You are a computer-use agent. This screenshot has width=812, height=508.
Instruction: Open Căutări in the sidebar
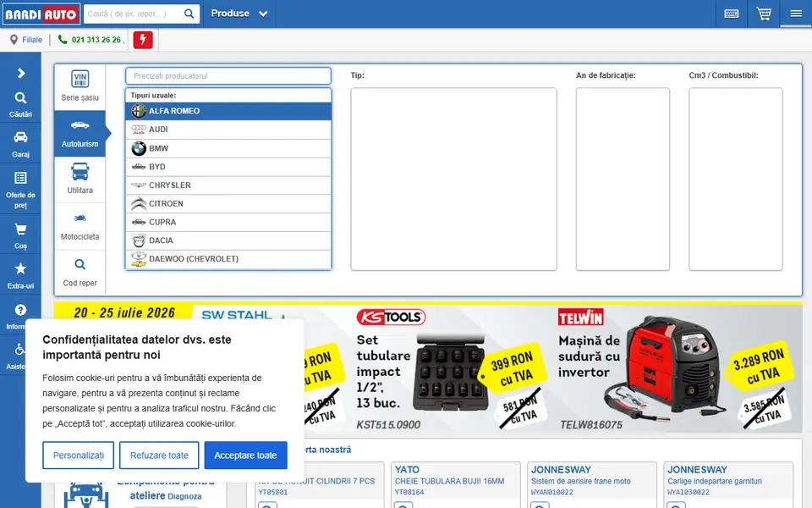(20, 104)
